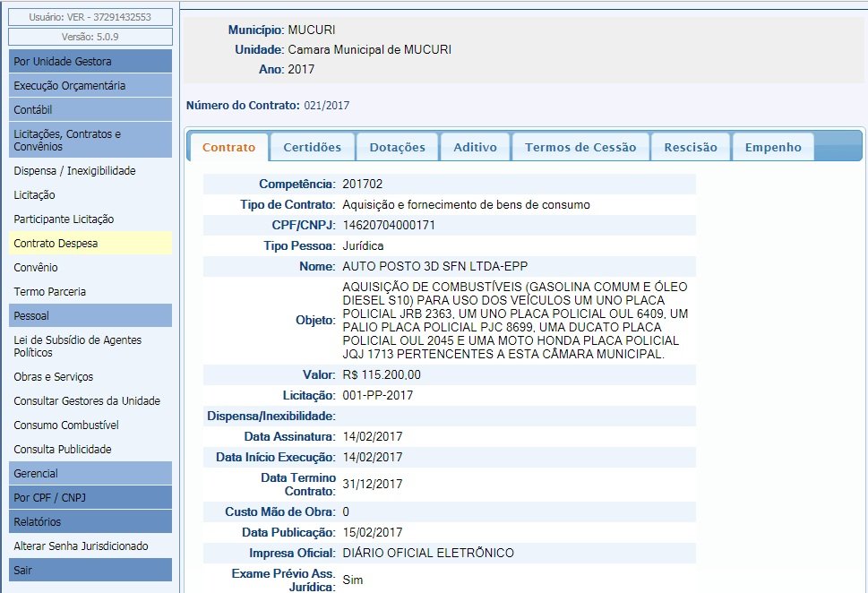
Task: Select the Contrato tab
Action: 228,148
